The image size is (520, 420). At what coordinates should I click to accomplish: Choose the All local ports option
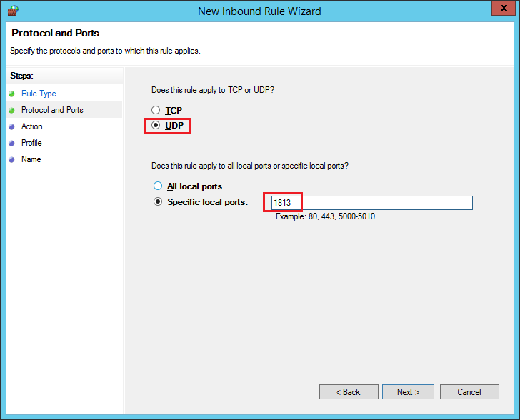(x=158, y=186)
